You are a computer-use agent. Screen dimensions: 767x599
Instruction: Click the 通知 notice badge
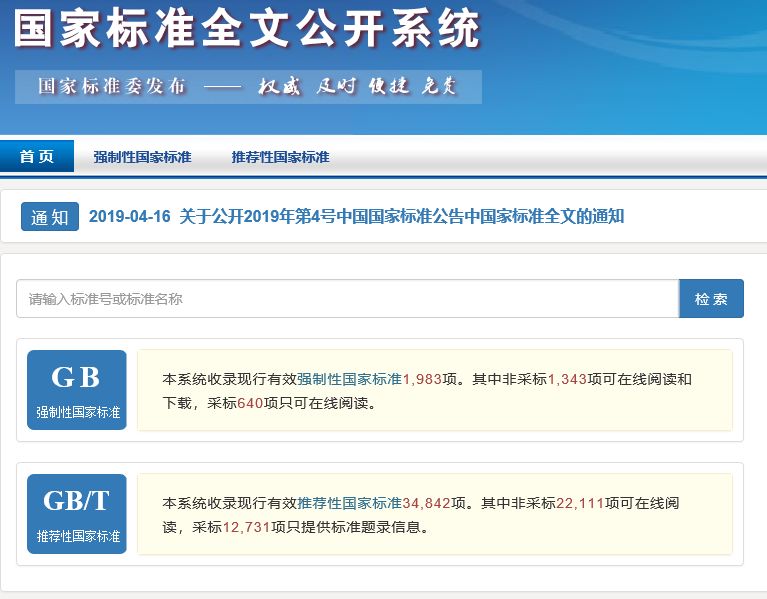click(50, 217)
